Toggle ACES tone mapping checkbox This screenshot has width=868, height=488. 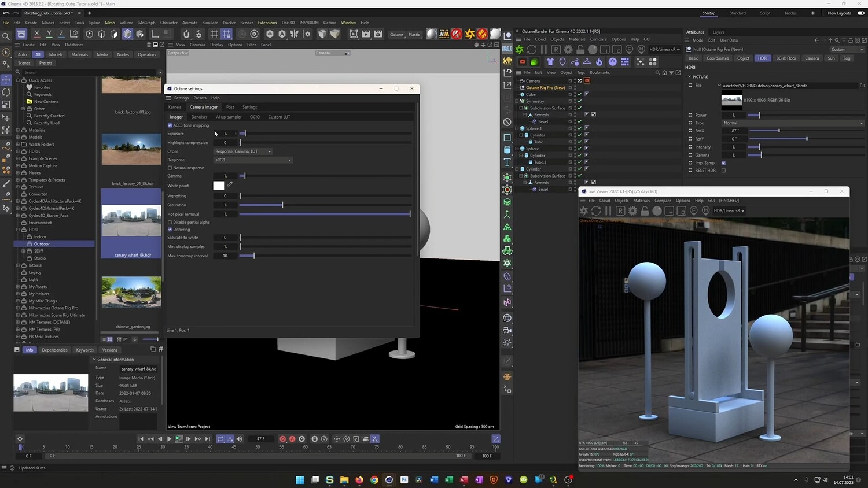click(x=170, y=125)
